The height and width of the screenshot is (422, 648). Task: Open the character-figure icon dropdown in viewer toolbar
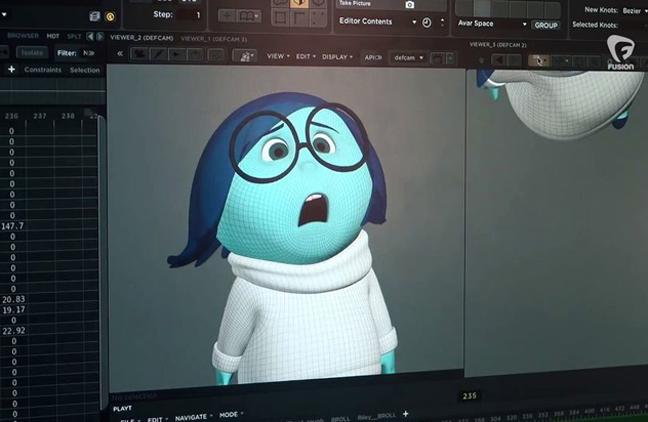point(245,56)
